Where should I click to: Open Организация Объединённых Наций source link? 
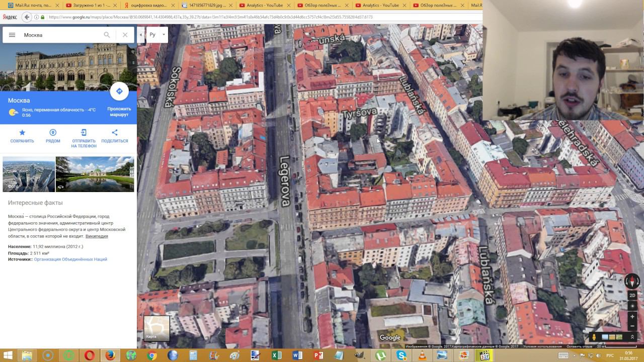coord(70,259)
